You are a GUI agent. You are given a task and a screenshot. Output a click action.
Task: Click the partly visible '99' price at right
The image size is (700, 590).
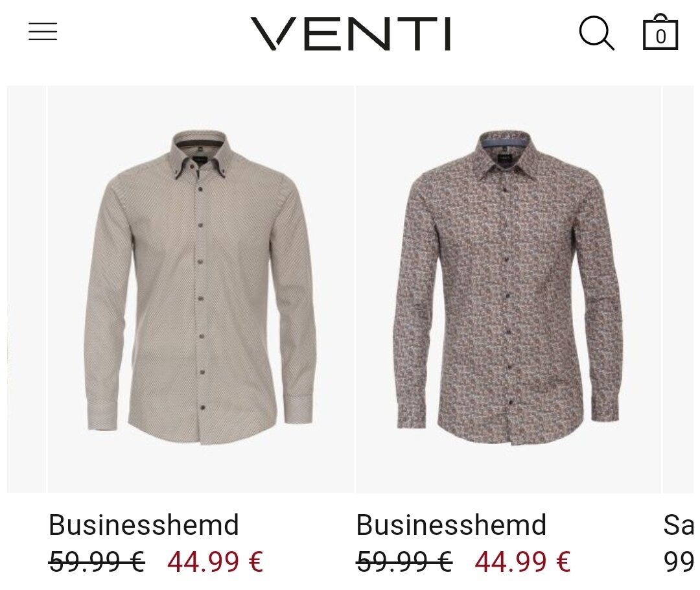tap(679, 561)
